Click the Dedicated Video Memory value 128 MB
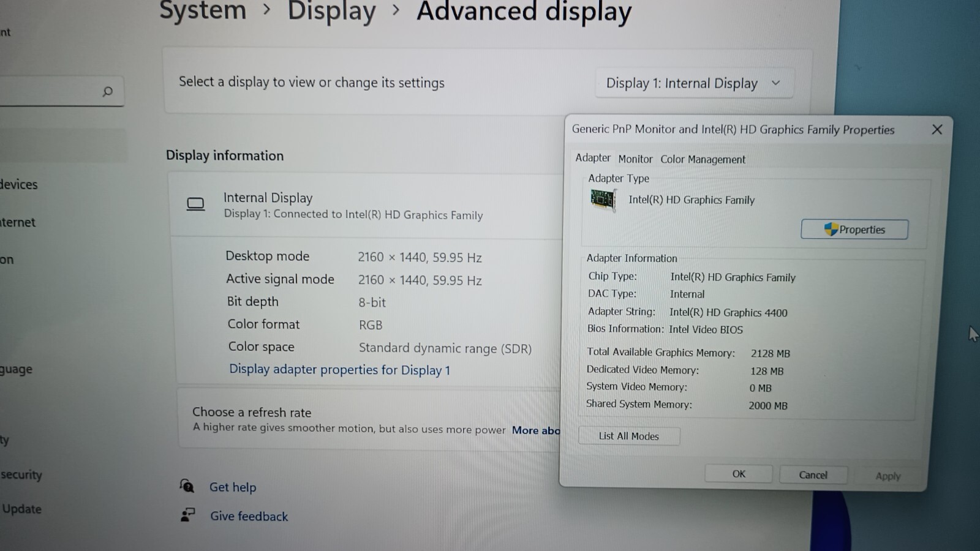This screenshot has height=551, width=980. tap(767, 371)
